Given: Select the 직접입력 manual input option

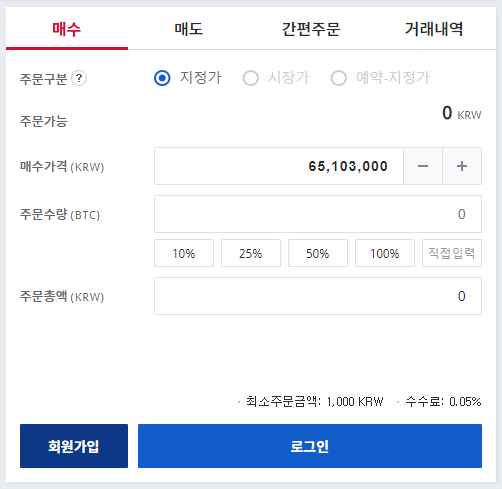Looking at the screenshot, I should pyautogui.click(x=452, y=253).
